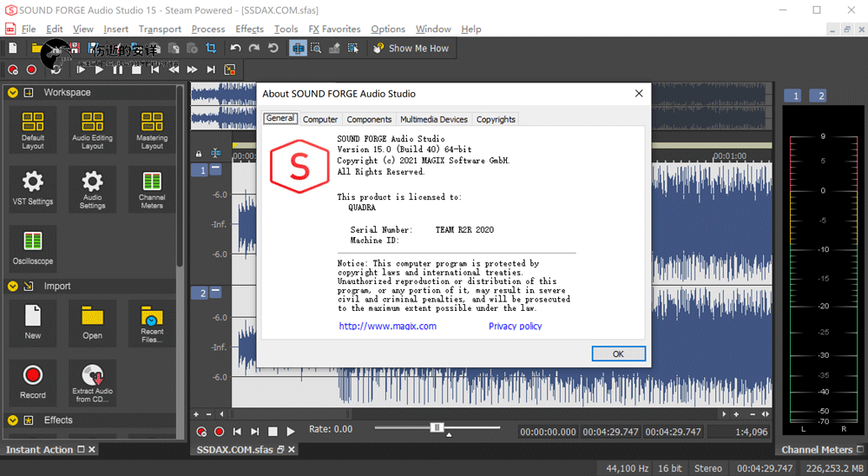
Task: Close the Instant Action panel
Action: pyautogui.click(x=92, y=449)
